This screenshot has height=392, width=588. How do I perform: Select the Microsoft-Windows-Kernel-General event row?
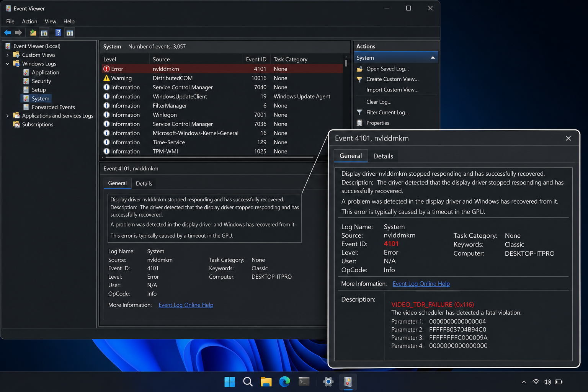[222, 133]
